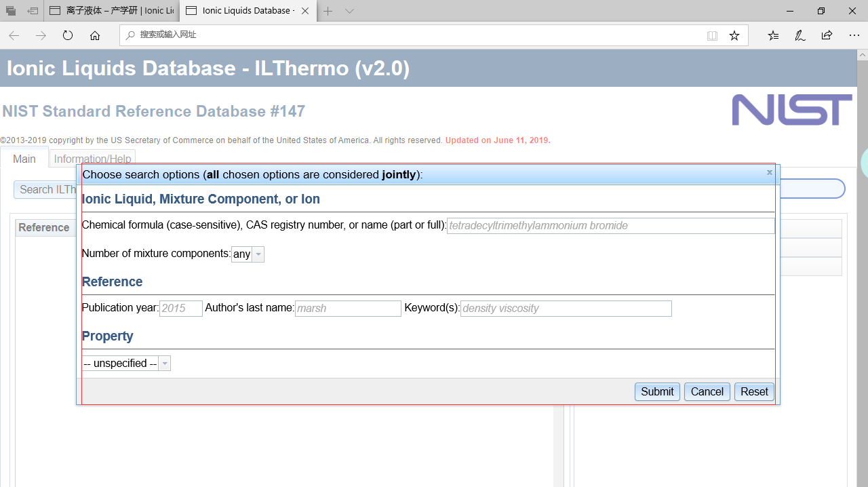Image resolution: width=868 pixels, height=487 pixels.
Task: Focus the chemical formula or name field
Action: (610, 226)
